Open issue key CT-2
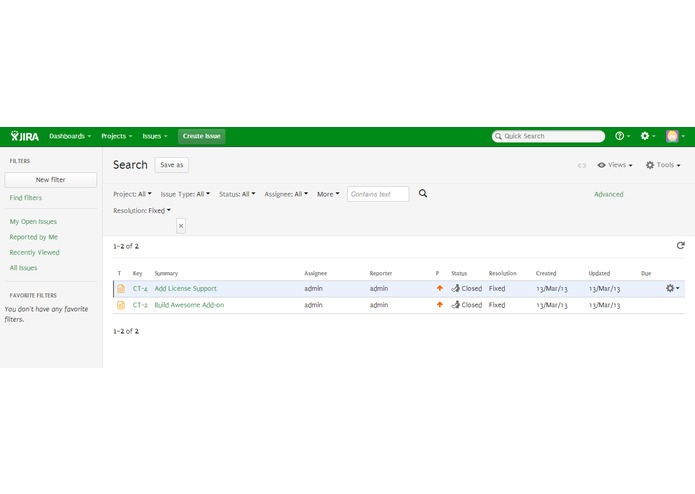This screenshot has height=494, width=695. (x=140, y=305)
